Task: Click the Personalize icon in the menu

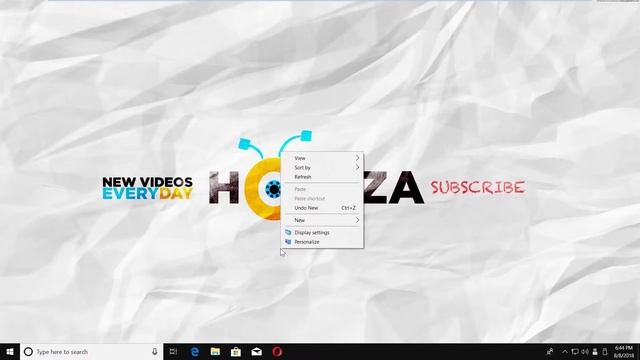Action: click(288, 242)
